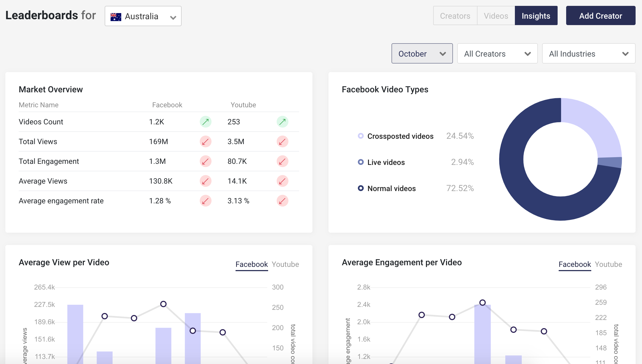Image resolution: width=642 pixels, height=364 pixels.
Task: Click Facebook Total Engagement down arrow icon
Action: click(205, 161)
